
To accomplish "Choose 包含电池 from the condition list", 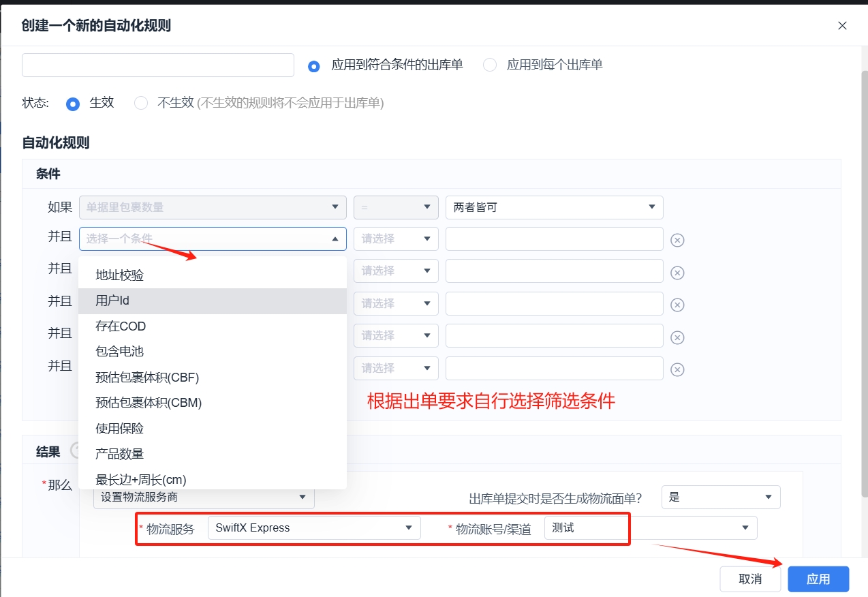I will point(120,352).
